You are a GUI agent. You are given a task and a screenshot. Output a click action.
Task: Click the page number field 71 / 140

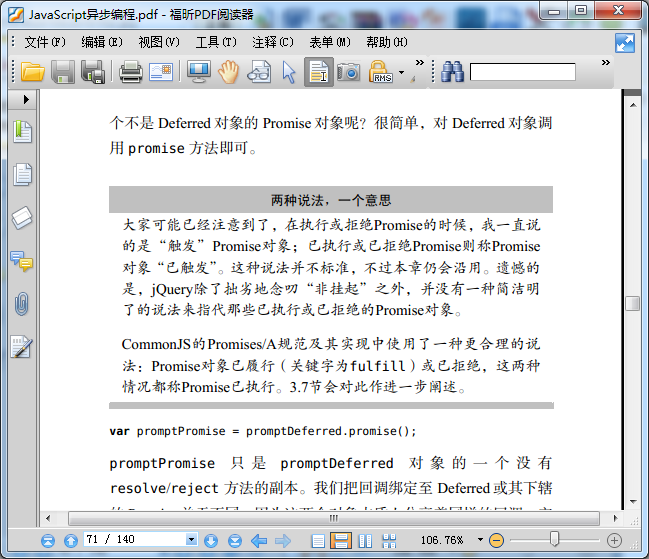pos(135,540)
